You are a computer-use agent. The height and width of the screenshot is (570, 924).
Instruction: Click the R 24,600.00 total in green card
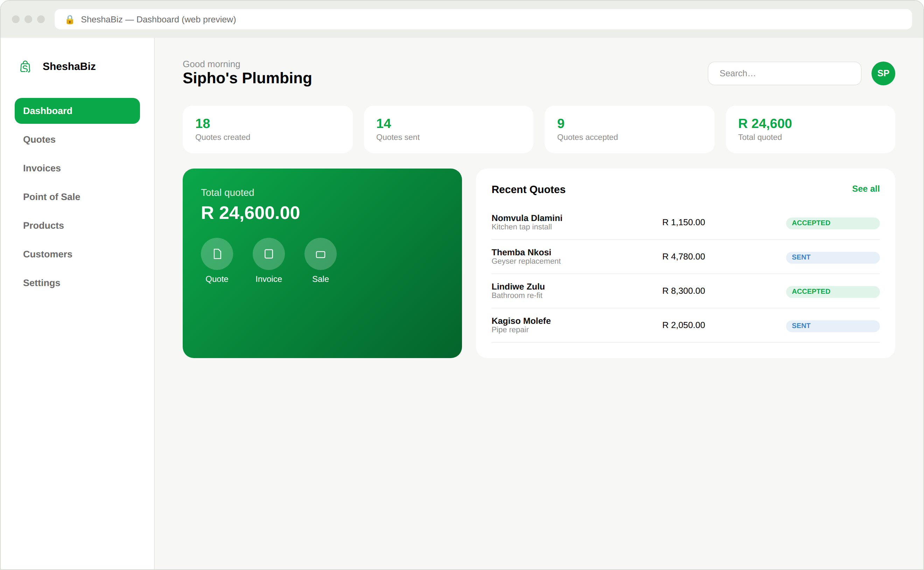click(250, 213)
